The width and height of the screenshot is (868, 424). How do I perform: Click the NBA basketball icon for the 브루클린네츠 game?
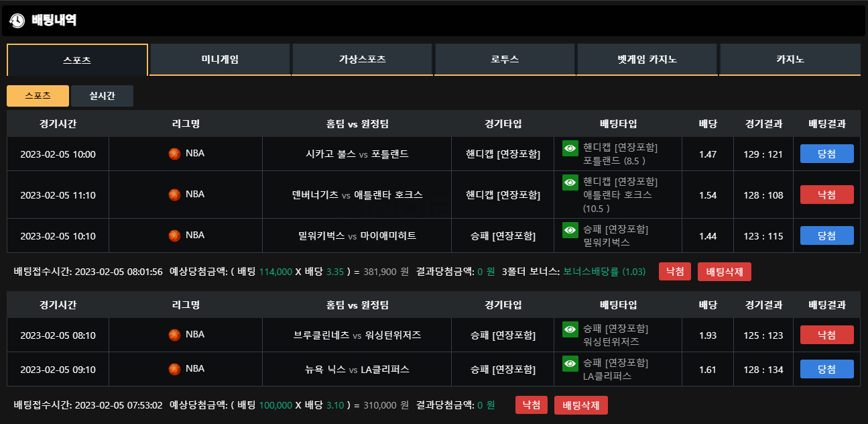click(174, 335)
